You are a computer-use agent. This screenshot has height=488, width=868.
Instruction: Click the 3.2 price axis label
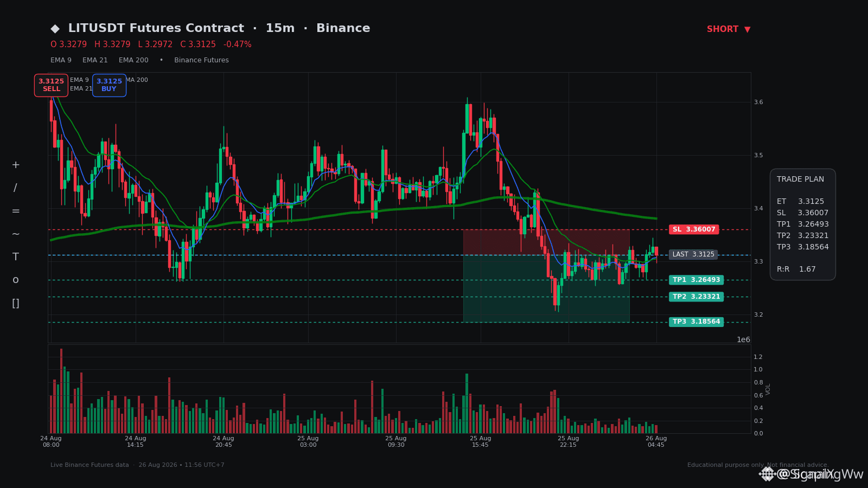[758, 314]
